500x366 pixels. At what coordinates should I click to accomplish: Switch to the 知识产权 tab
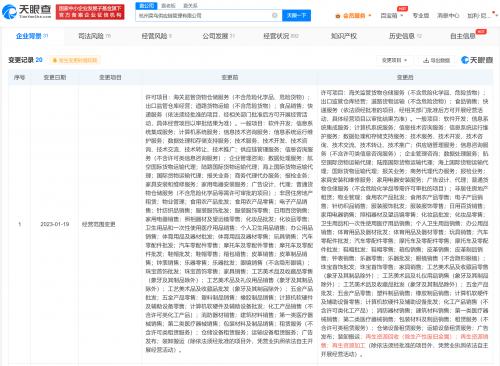coord(344,36)
